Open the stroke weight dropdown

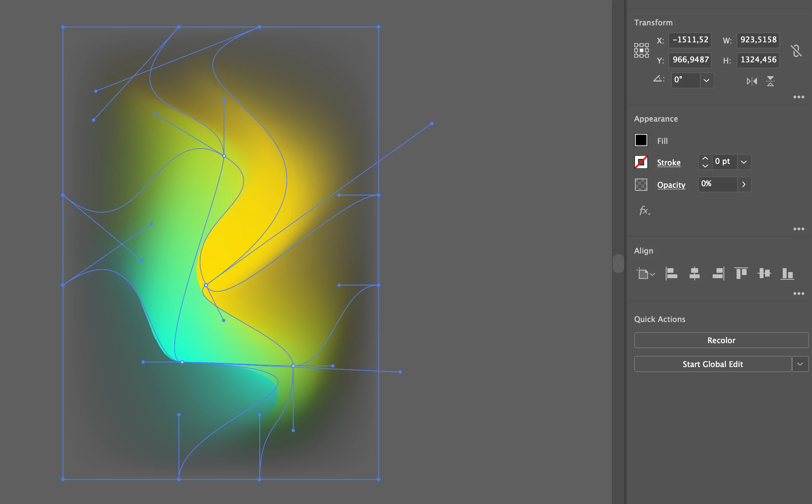(x=743, y=162)
